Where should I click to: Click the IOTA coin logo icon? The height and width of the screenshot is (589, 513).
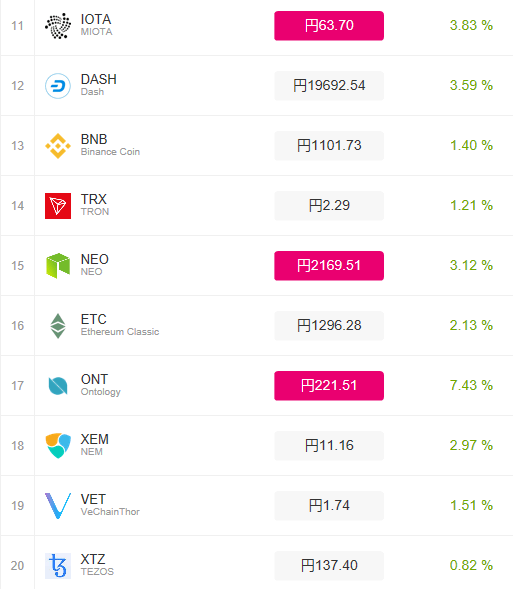point(58,26)
